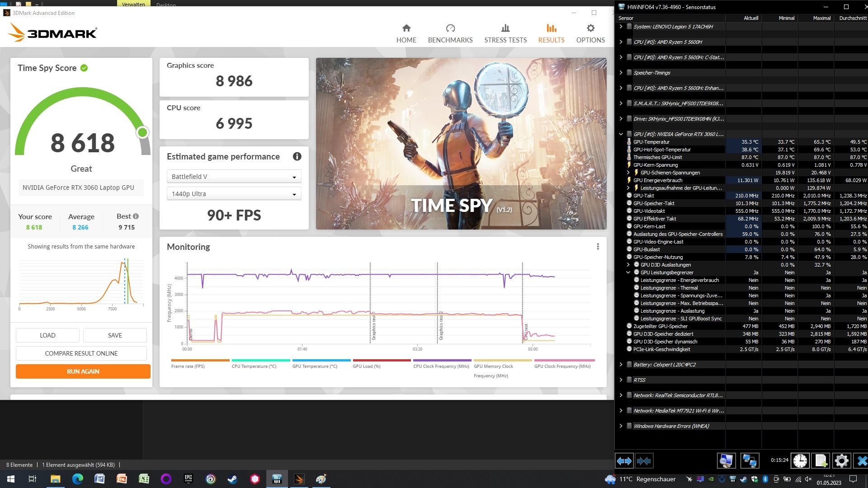Click the GPU Load (%) red legend bar
868x488 pixels.
[x=382, y=360]
